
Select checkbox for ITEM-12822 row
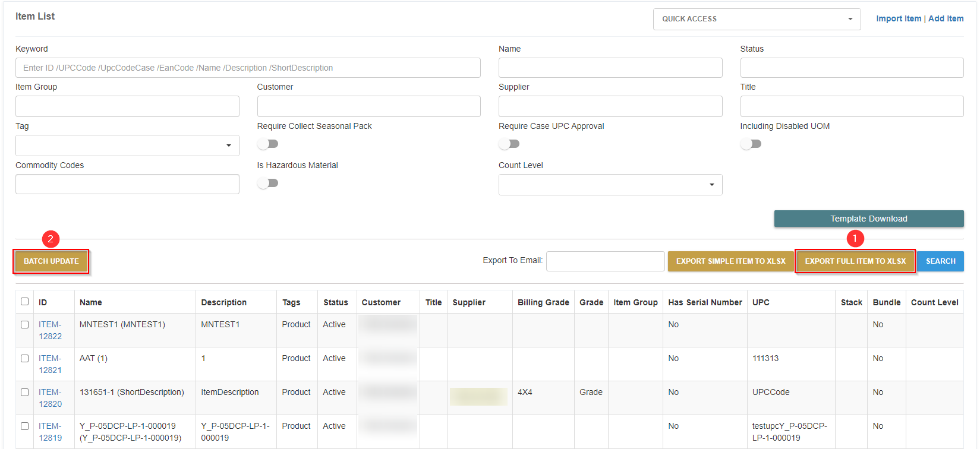click(x=24, y=325)
